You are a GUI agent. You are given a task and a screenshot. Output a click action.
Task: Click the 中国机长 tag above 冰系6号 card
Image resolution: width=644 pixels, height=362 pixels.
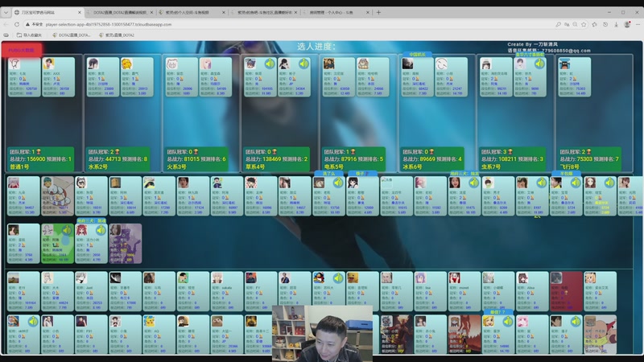tap(417, 54)
